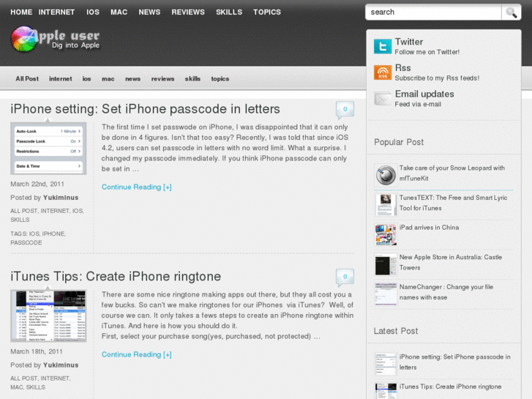Click Email updates heading link

coord(424,94)
